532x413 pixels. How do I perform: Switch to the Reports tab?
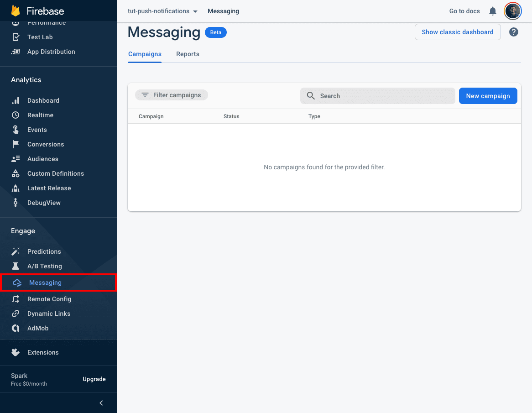[x=188, y=54]
